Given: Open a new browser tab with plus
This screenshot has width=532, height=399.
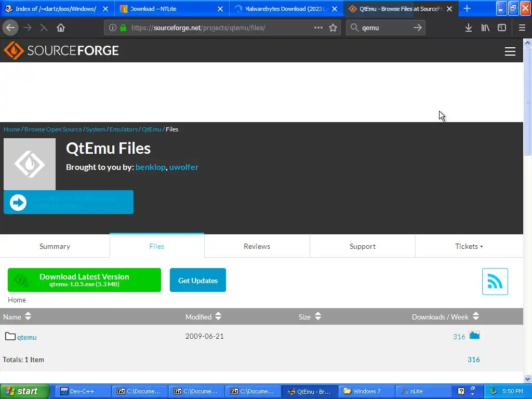Looking at the screenshot, I should (467, 9).
